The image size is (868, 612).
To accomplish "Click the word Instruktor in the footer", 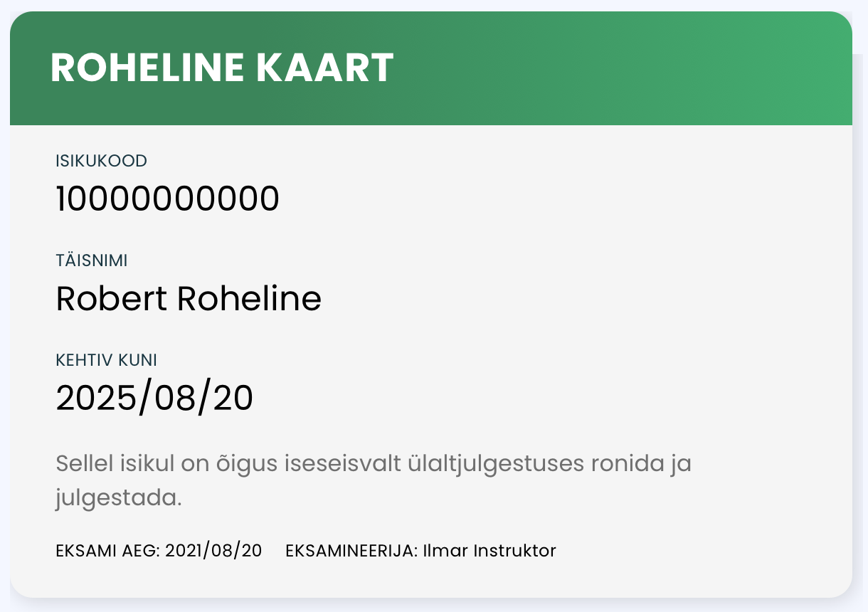I will [x=515, y=550].
